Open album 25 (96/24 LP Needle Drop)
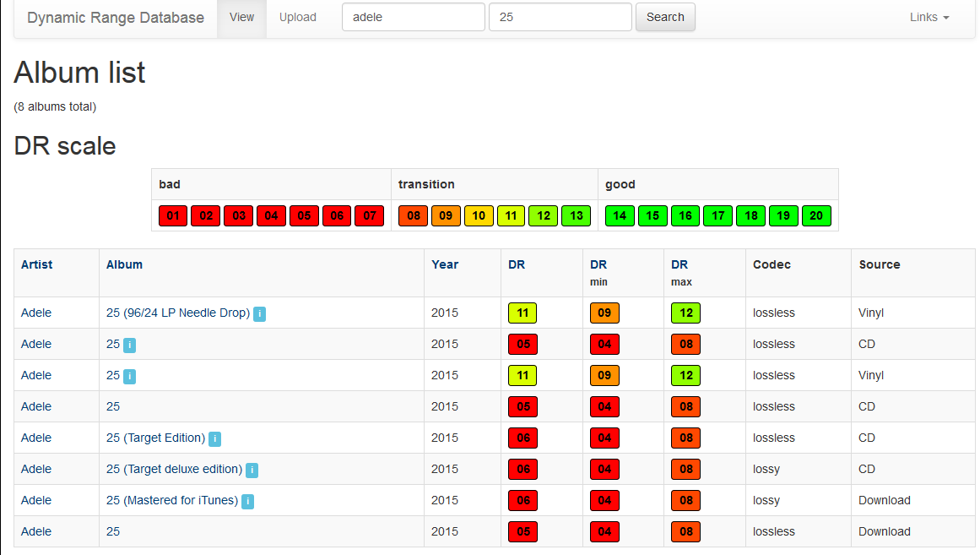This screenshot has height=555, width=980. [178, 313]
